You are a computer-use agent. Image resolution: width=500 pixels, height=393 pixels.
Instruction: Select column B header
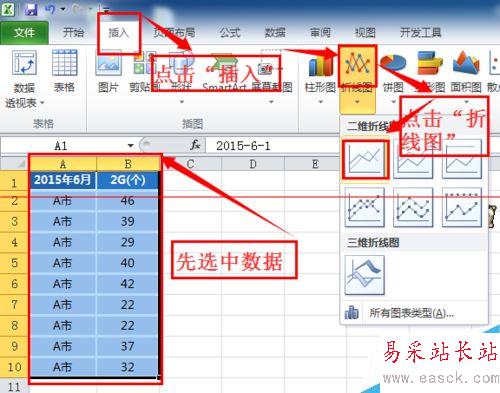(128, 164)
